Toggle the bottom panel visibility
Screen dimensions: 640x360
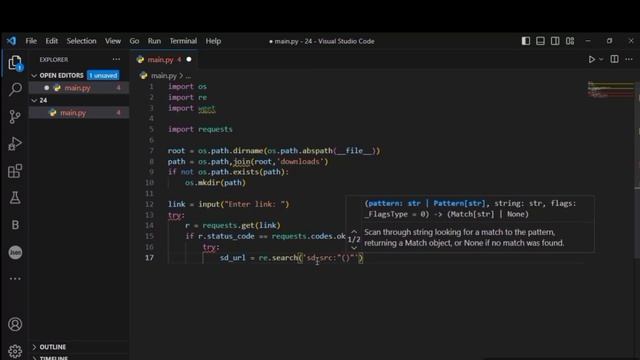coord(540,41)
